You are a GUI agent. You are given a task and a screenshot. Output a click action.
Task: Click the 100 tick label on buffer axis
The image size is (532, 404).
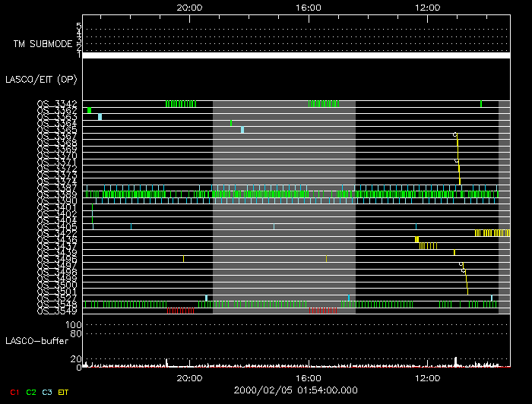[x=73, y=325]
